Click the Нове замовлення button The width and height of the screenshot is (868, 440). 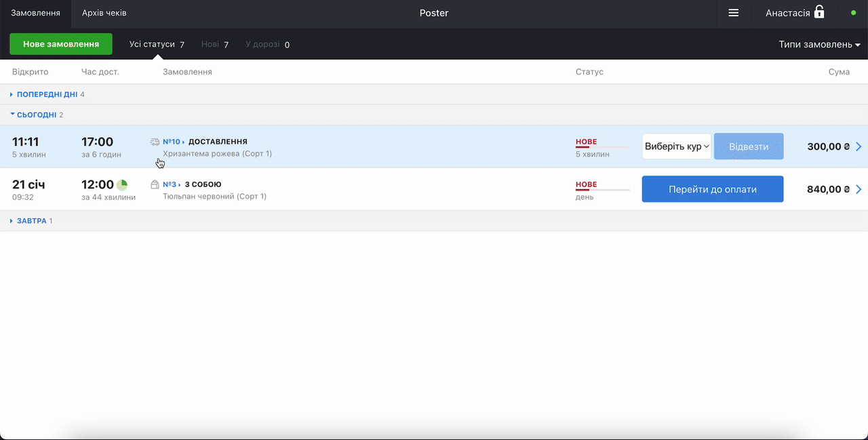click(x=61, y=44)
